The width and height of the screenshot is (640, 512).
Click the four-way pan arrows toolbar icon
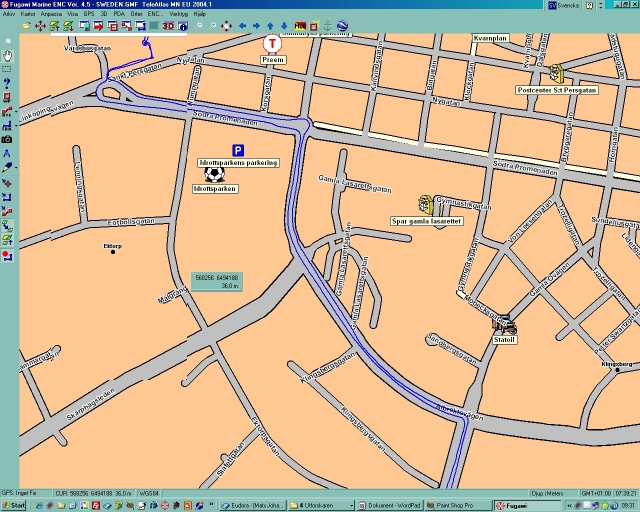pos(40,26)
